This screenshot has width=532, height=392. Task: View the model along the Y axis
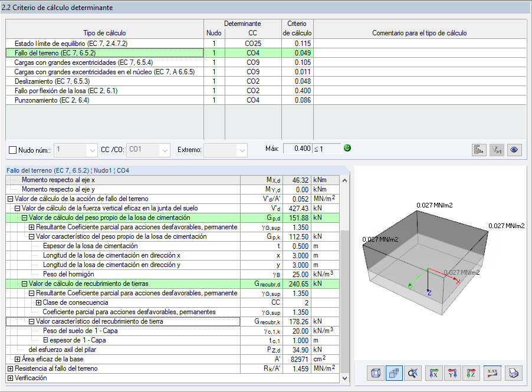(x=452, y=373)
